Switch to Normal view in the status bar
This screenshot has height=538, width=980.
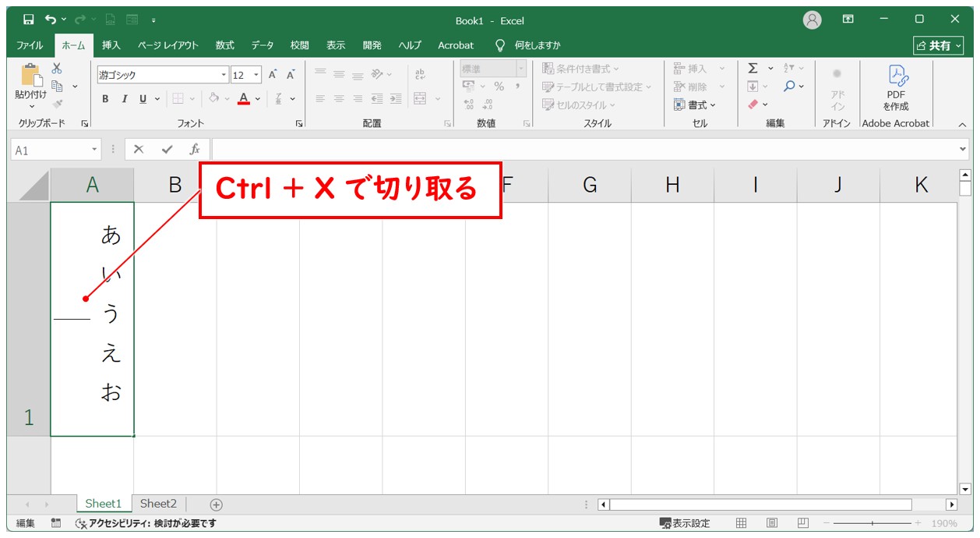point(742,523)
